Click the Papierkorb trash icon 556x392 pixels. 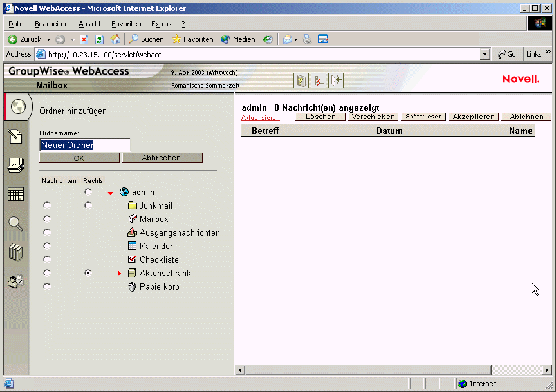pyautogui.click(x=132, y=286)
